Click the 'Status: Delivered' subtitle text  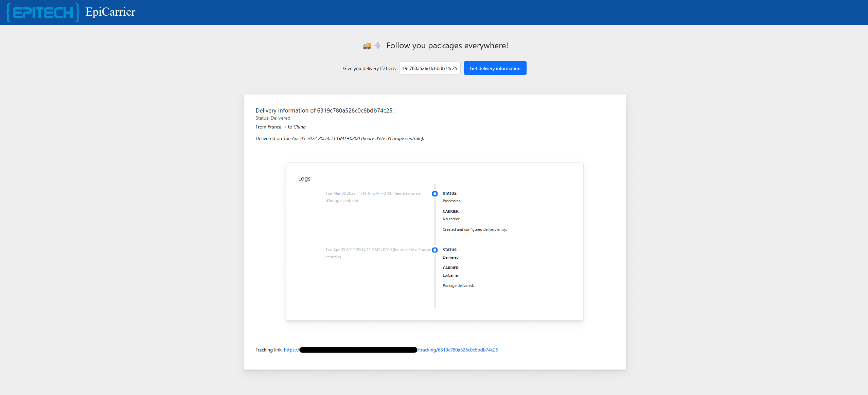[x=273, y=118]
